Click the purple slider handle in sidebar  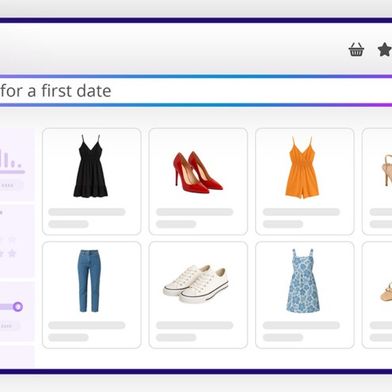[x=18, y=307]
